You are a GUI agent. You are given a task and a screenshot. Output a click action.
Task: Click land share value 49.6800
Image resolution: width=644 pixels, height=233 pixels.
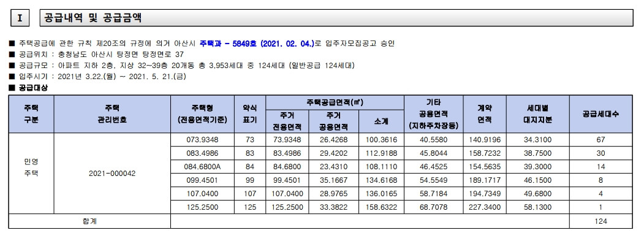pyautogui.click(x=537, y=194)
